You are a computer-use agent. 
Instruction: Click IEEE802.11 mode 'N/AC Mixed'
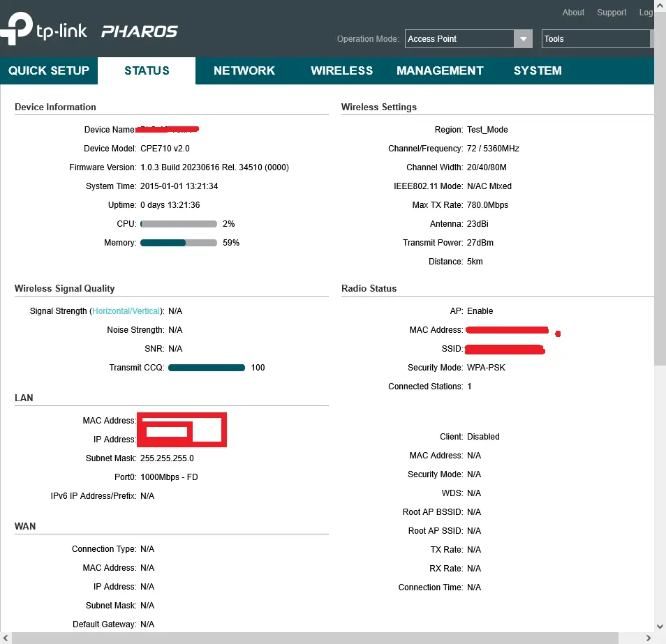point(489,186)
